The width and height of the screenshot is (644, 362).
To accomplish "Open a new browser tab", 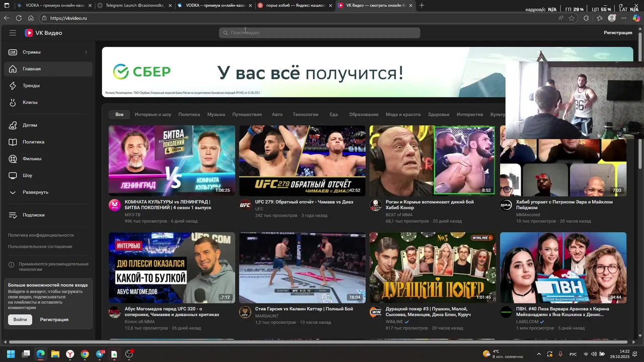I will point(422,6).
